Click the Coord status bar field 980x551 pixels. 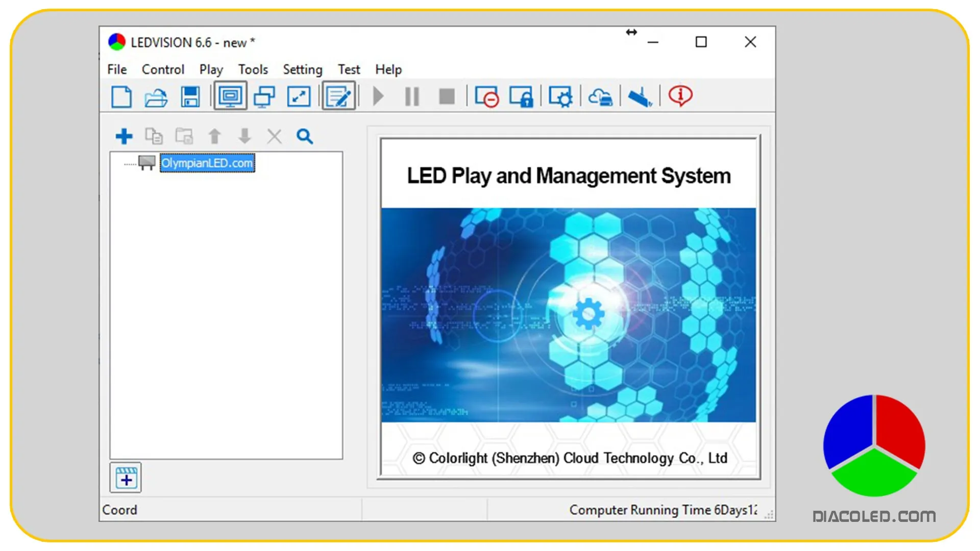(x=231, y=510)
